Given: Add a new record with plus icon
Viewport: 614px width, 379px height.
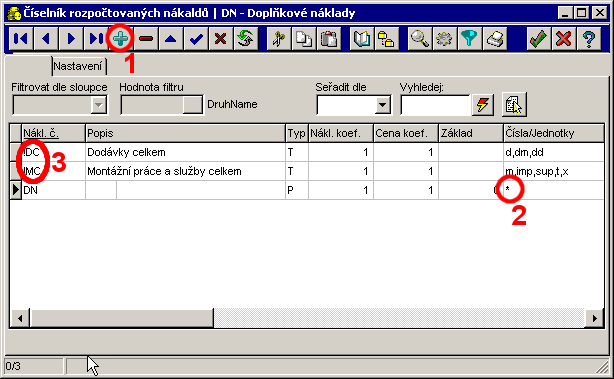Looking at the screenshot, I should click(x=121, y=38).
